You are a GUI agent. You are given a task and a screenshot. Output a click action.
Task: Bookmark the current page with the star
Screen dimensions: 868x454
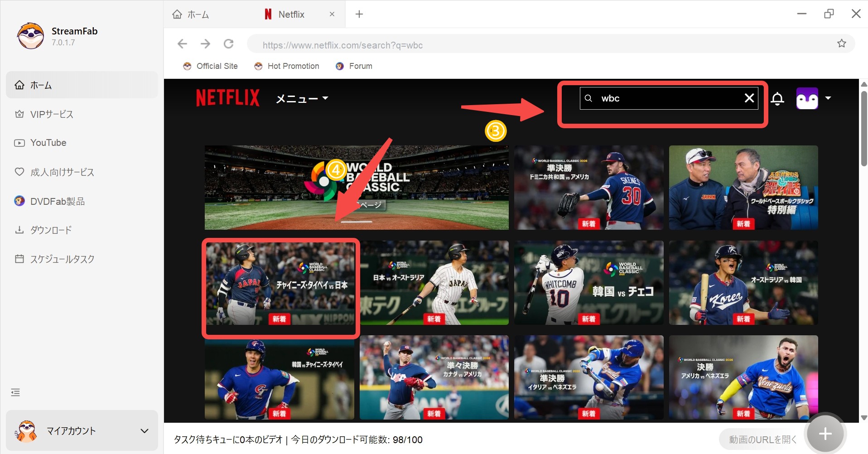click(x=842, y=43)
